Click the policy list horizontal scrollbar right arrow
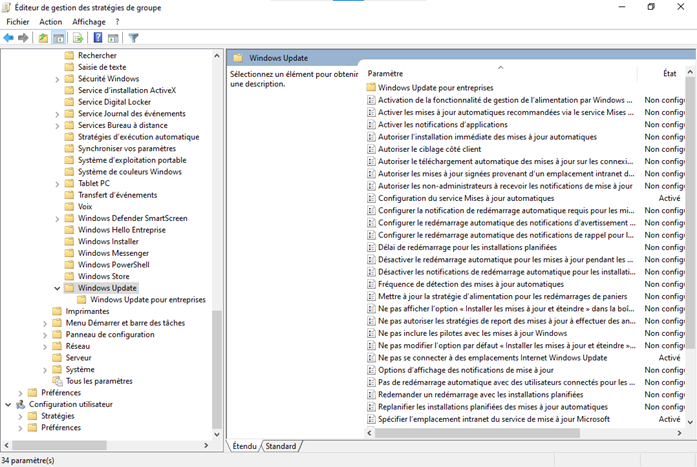The width and height of the screenshot is (697, 467). pos(679,433)
